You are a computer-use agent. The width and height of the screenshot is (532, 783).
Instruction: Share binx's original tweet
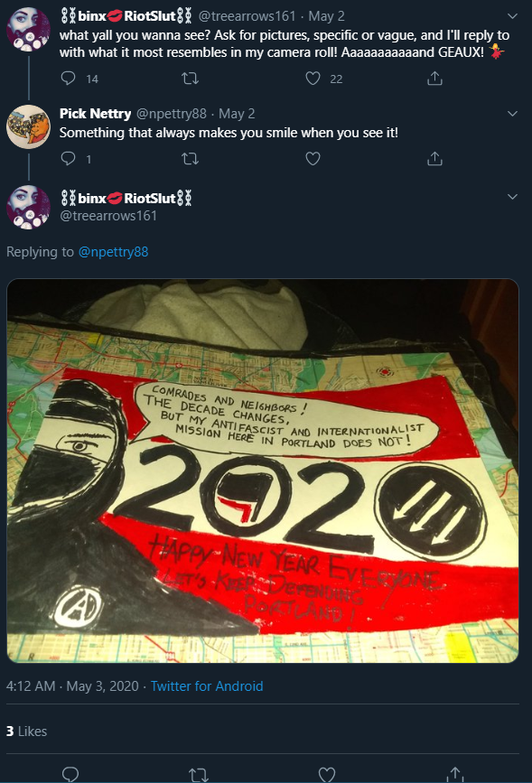pos(434,79)
